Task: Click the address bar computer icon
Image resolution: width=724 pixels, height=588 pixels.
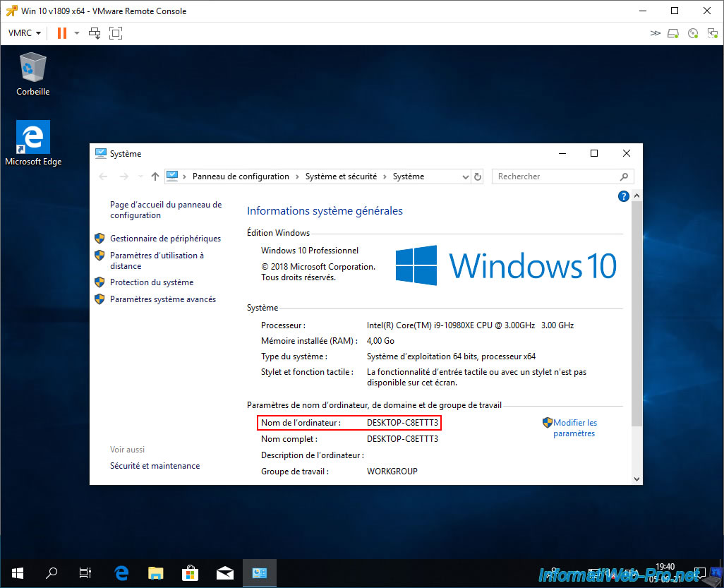Action: [172, 176]
